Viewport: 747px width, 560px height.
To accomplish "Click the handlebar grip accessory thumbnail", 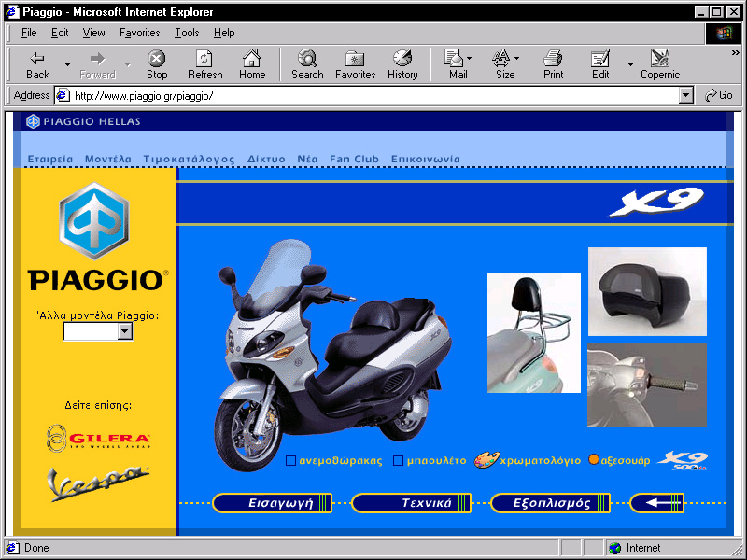I will 647,385.
